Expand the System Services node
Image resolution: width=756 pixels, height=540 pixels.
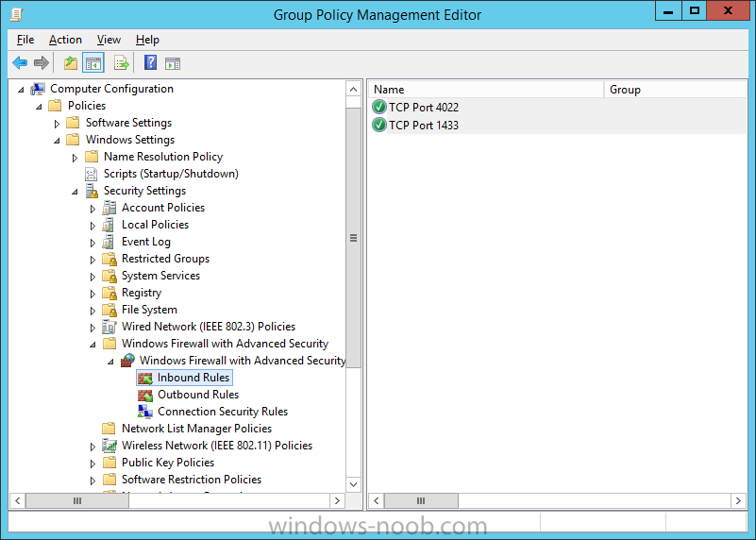[92, 277]
